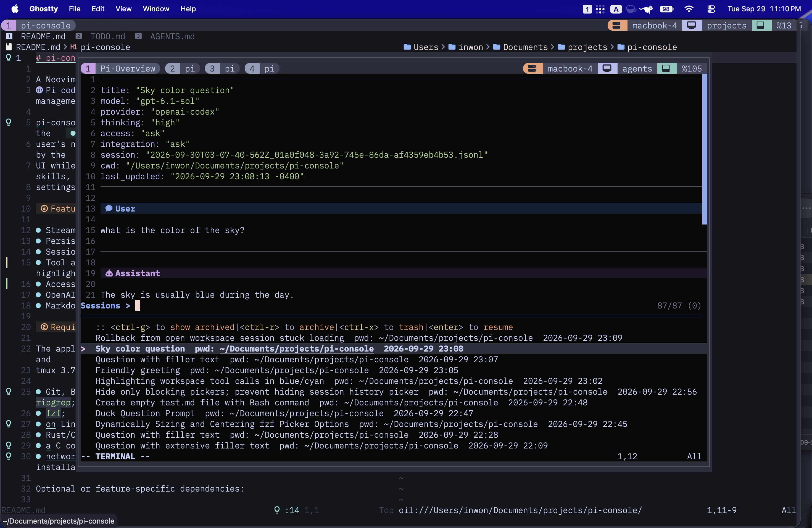
Task: Click orange server icon in popup status bar
Action: [532, 68]
